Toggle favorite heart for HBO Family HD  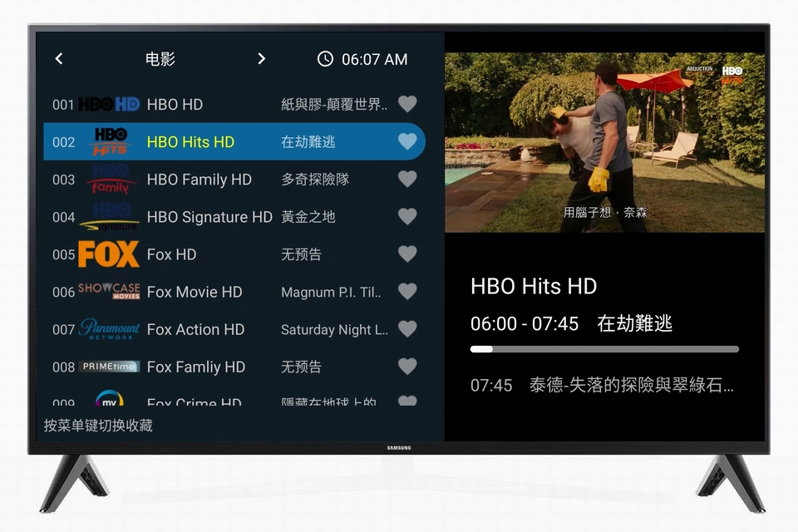click(x=407, y=180)
